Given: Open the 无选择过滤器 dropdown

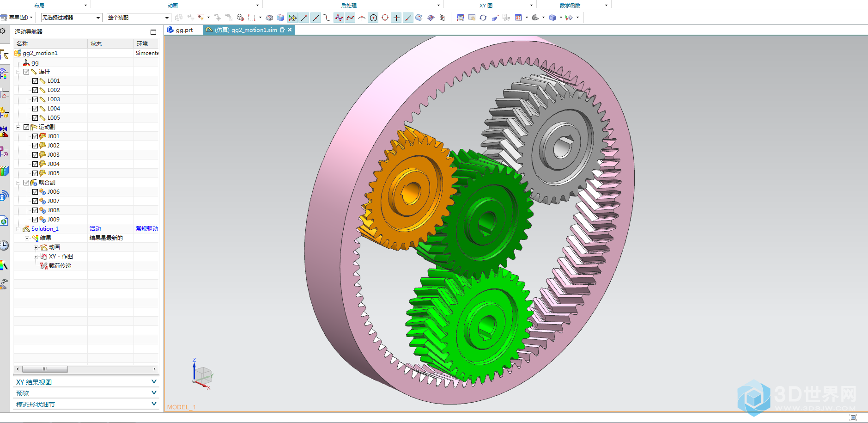Looking at the screenshot, I should point(71,18).
